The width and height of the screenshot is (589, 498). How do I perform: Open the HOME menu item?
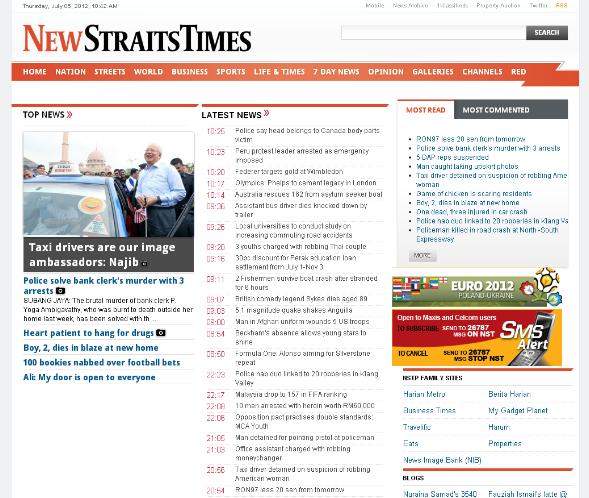tap(35, 72)
